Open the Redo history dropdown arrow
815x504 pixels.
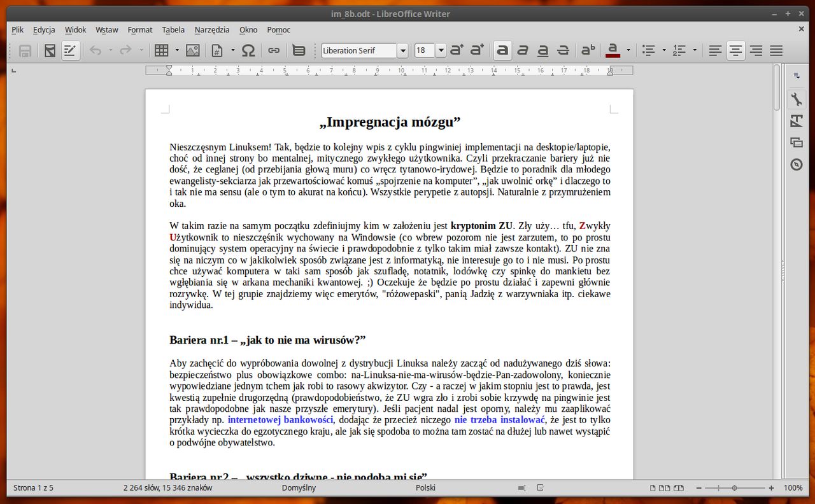[x=141, y=50]
